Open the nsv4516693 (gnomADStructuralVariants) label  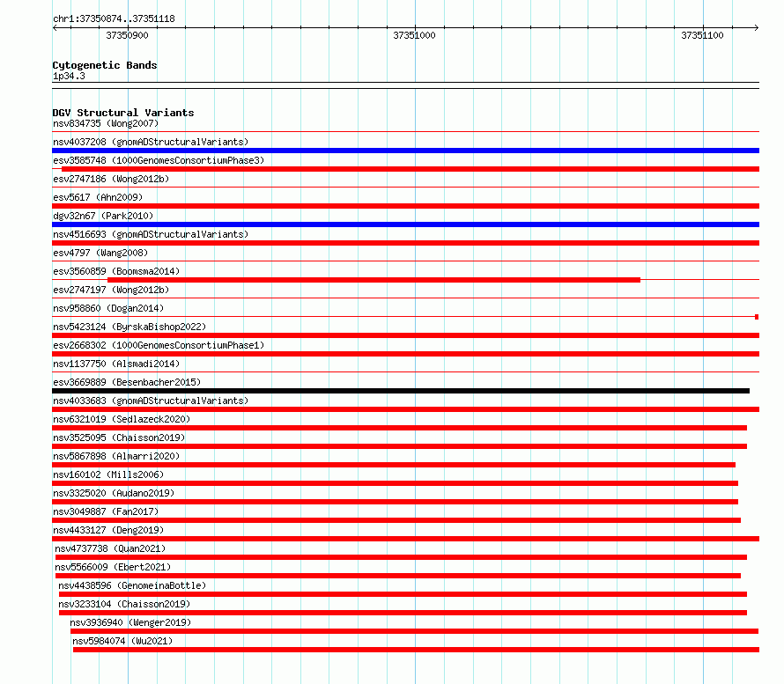151,234
